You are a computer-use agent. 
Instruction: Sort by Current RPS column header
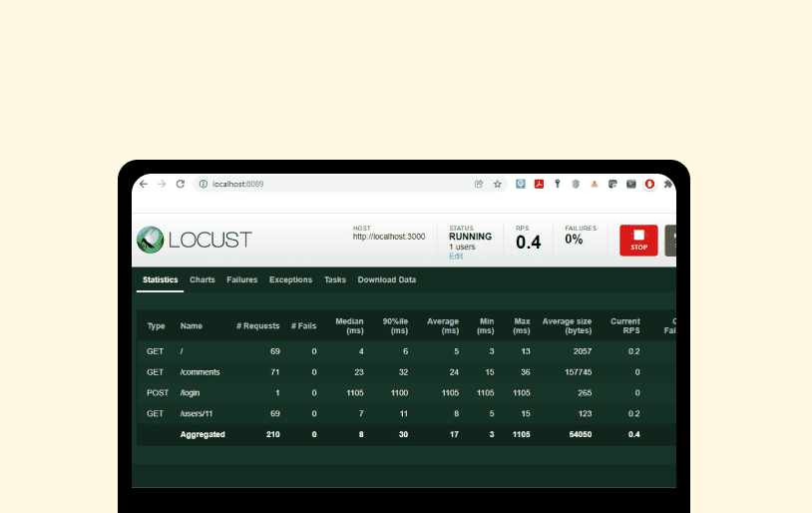pyautogui.click(x=625, y=326)
